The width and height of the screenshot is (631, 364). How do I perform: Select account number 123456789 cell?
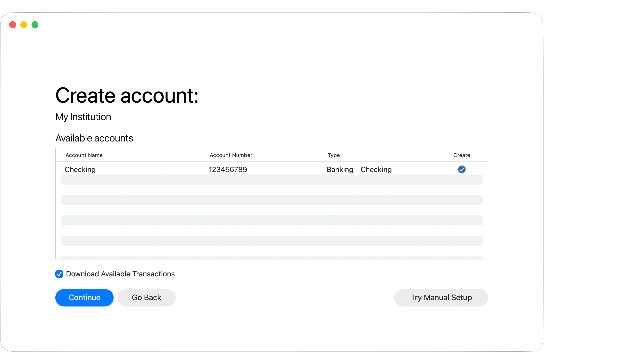tap(228, 169)
